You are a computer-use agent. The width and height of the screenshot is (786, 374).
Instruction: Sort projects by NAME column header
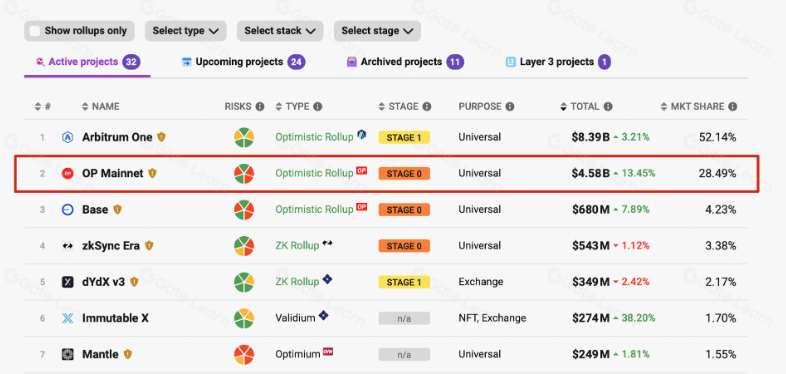(x=101, y=107)
